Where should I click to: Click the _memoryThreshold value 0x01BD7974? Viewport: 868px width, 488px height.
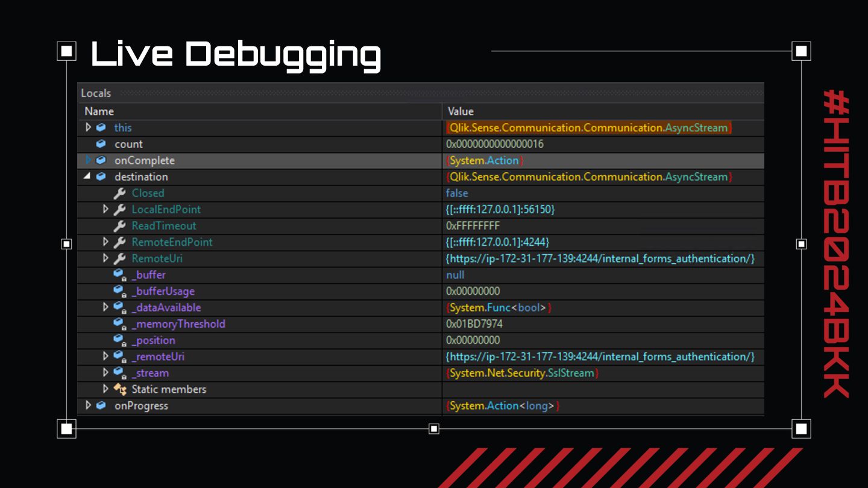474,324
